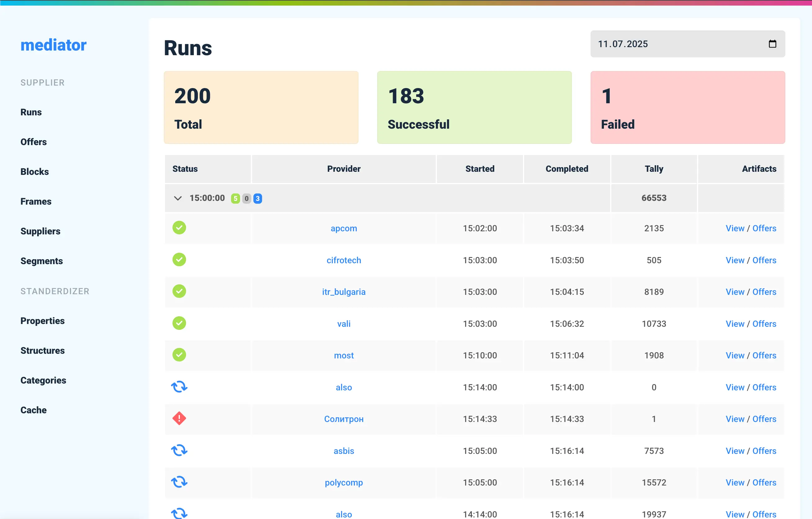Click Offers for the itr_bulgaria run
The height and width of the screenshot is (519, 812).
click(x=764, y=292)
